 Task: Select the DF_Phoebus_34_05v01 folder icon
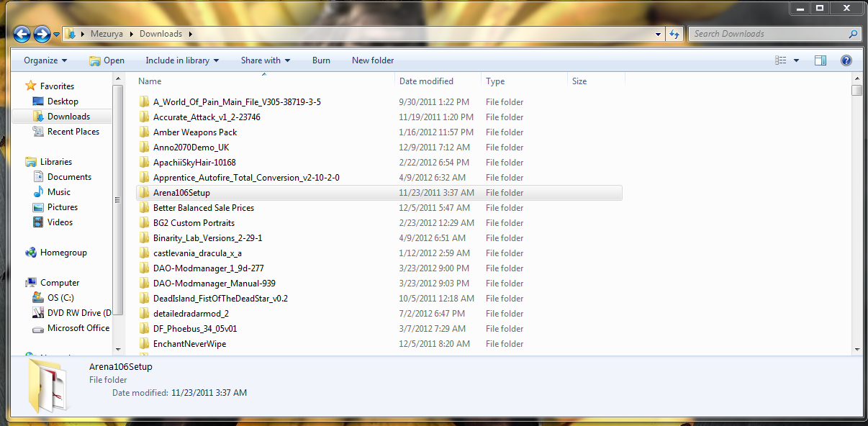145,328
